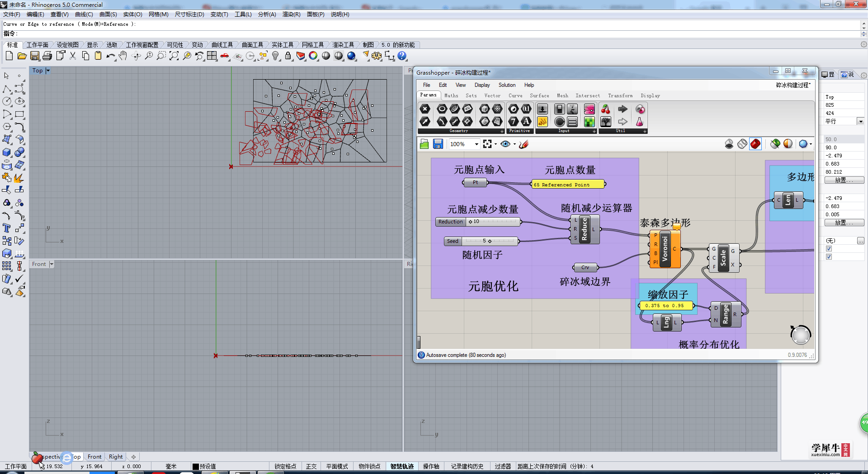This screenshot has width=868, height=474.
Task: Toggle 操作轴 gumball in status bar
Action: click(431, 466)
